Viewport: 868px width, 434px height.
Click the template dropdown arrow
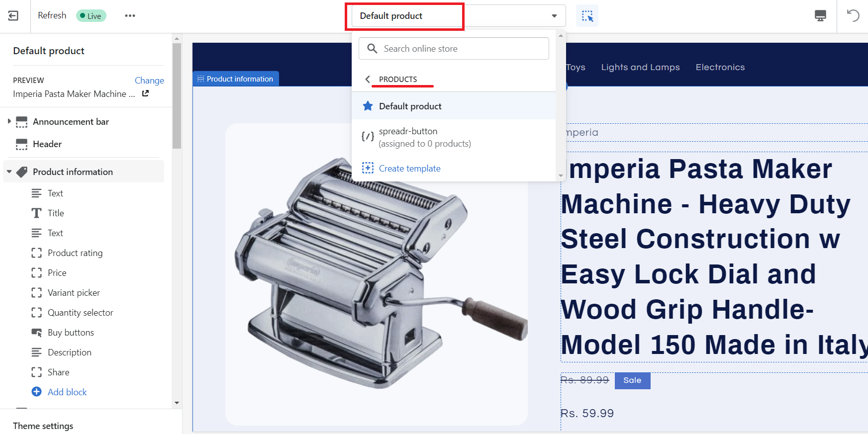[x=554, y=16]
